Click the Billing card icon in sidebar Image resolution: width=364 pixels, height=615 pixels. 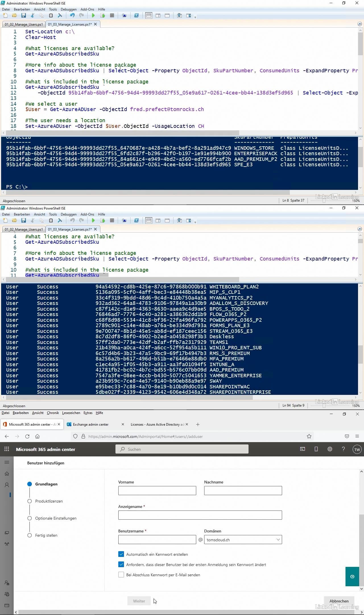click(7, 605)
